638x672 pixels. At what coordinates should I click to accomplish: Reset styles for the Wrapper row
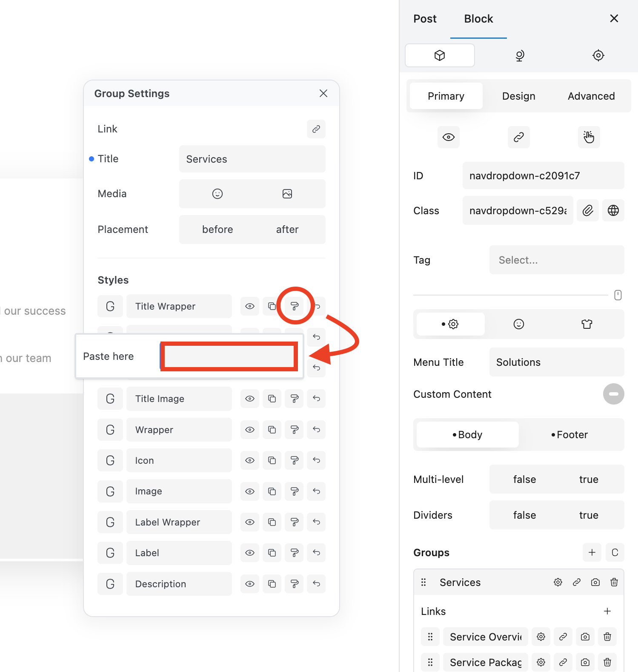point(316,429)
